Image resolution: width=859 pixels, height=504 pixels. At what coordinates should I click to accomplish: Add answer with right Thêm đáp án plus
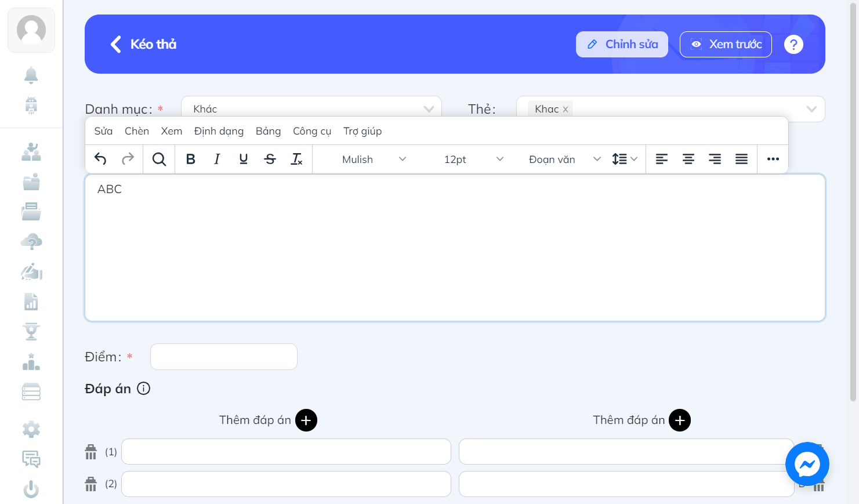(x=680, y=420)
